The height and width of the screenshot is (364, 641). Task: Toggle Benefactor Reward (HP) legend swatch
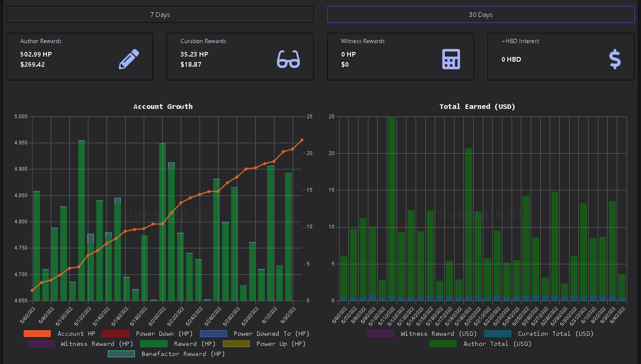pos(121,354)
